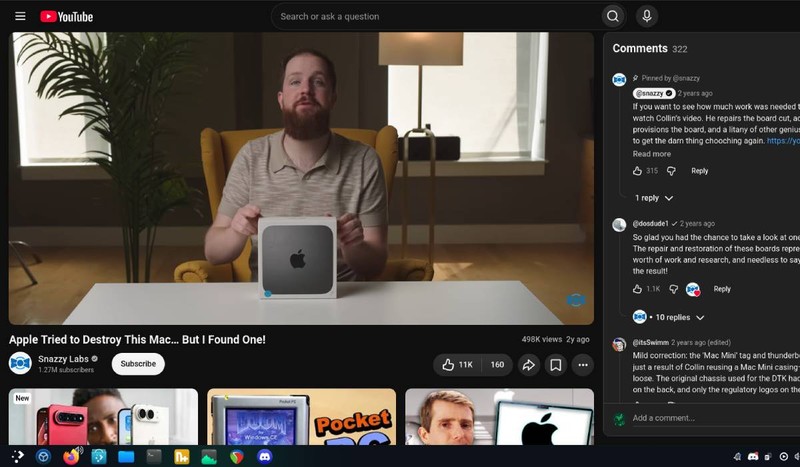Open the blue file manager folder
This screenshot has height=467, width=800.
126,457
